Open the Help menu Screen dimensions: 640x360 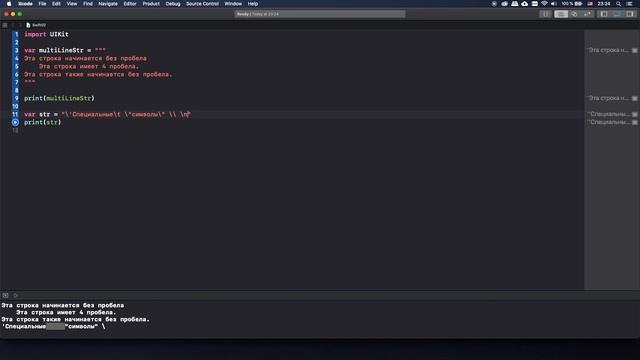pyautogui.click(x=253, y=4)
